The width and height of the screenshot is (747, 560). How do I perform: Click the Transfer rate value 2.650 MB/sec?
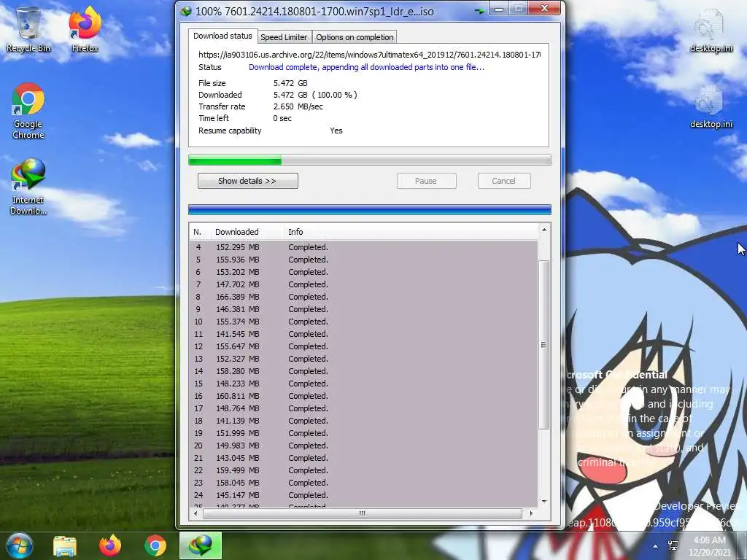(x=298, y=106)
